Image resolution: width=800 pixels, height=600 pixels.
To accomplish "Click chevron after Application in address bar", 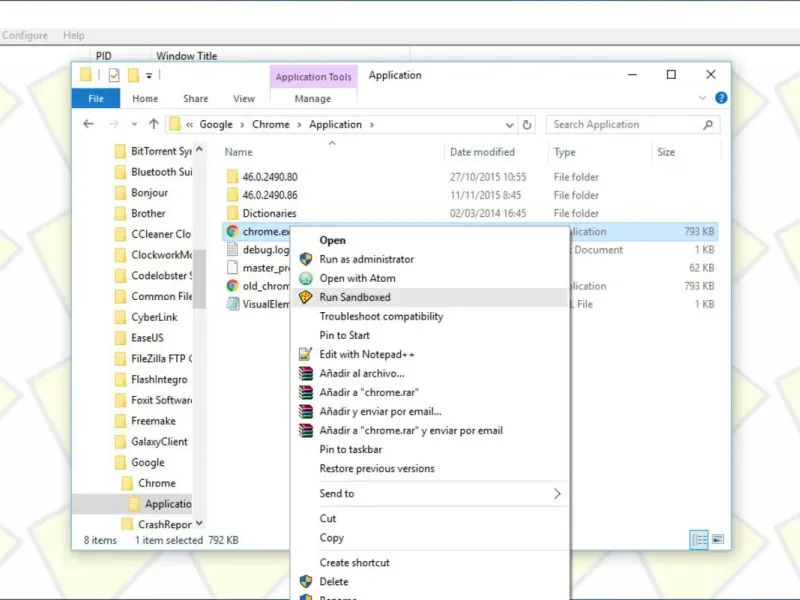I will (x=371, y=125).
